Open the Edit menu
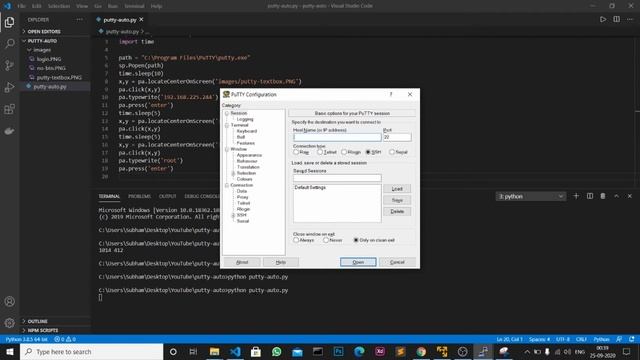640x360 pixels. click(36, 6)
